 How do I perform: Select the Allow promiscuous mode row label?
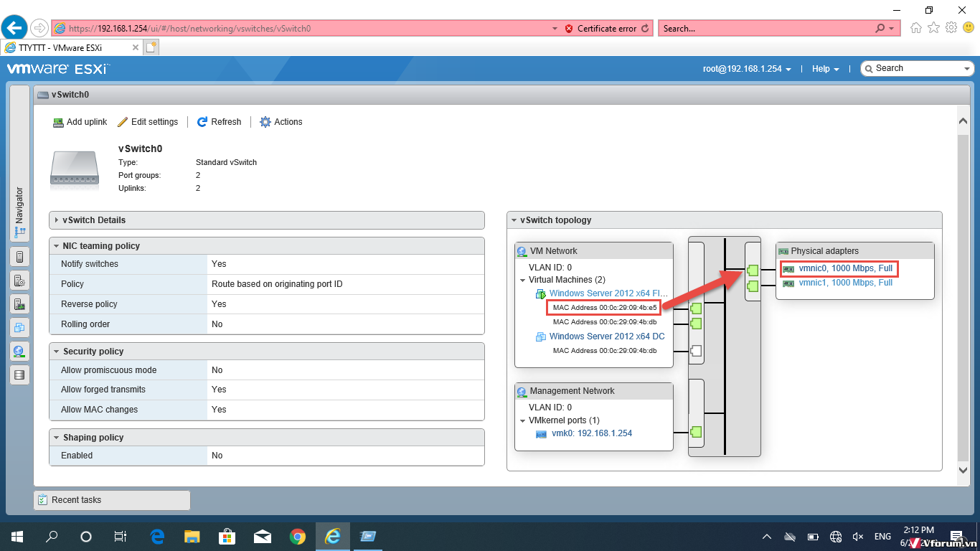click(x=108, y=370)
